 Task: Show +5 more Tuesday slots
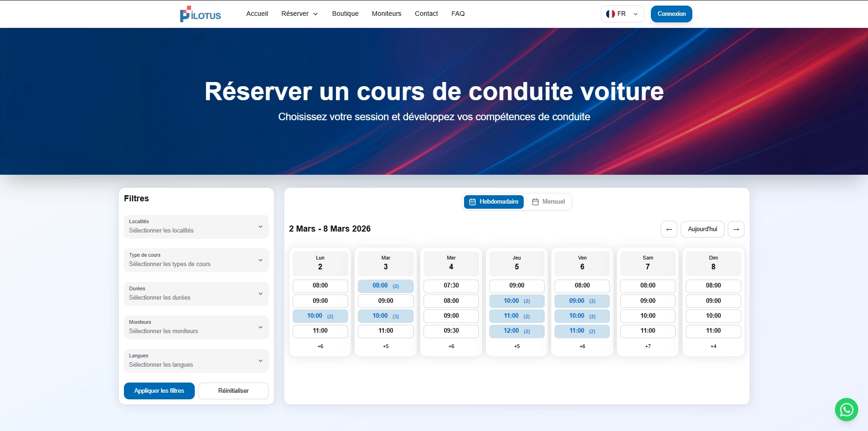[x=386, y=346]
